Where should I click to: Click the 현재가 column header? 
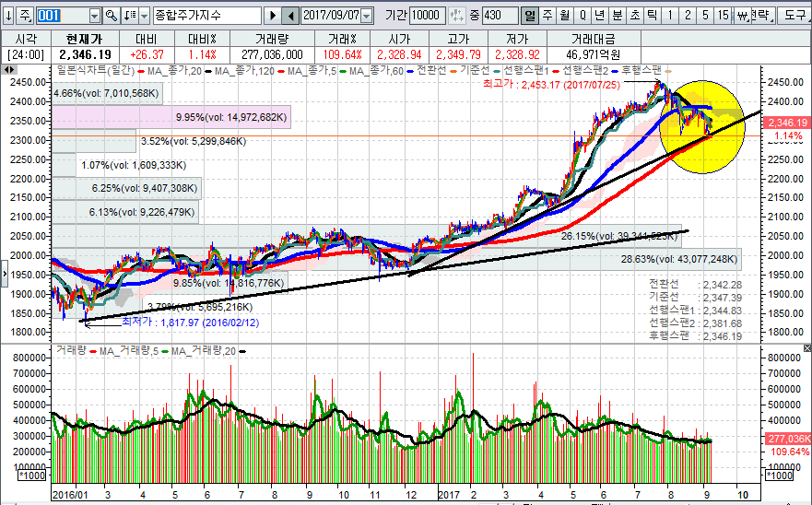coord(85,41)
